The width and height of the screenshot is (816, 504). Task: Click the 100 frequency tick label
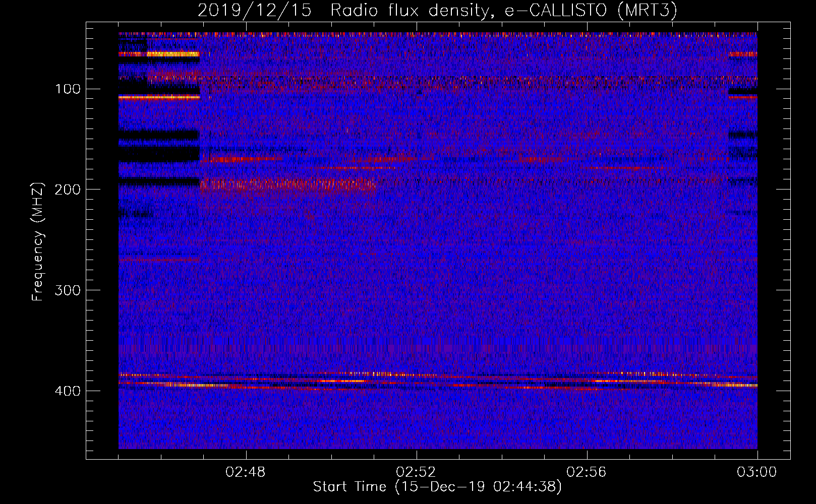[x=68, y=89]
